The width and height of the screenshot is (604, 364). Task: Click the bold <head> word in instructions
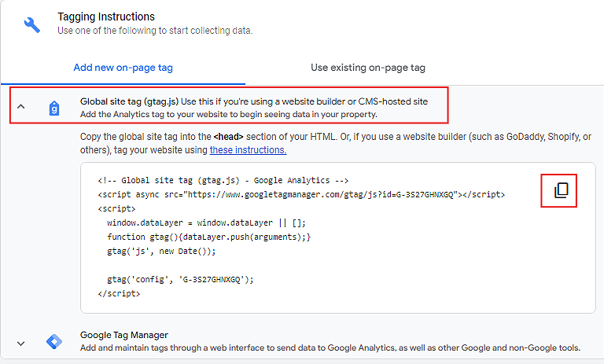coord(228,137)
